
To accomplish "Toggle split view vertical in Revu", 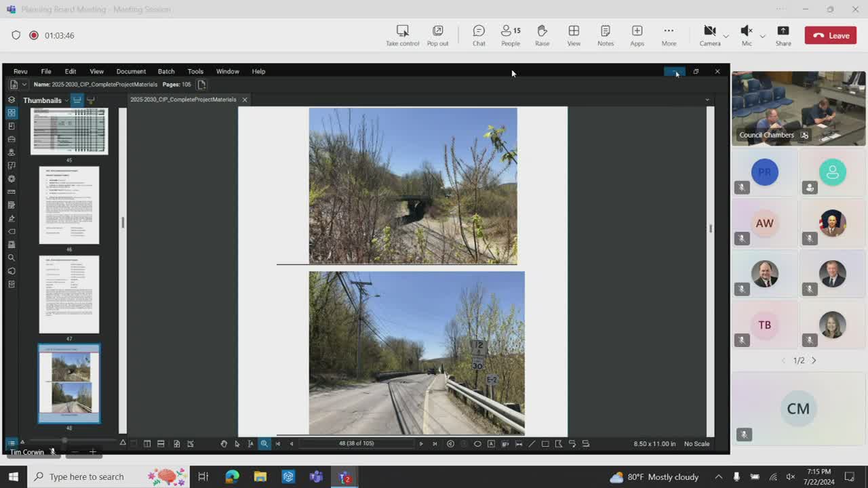I will click(x=147, y=444).
